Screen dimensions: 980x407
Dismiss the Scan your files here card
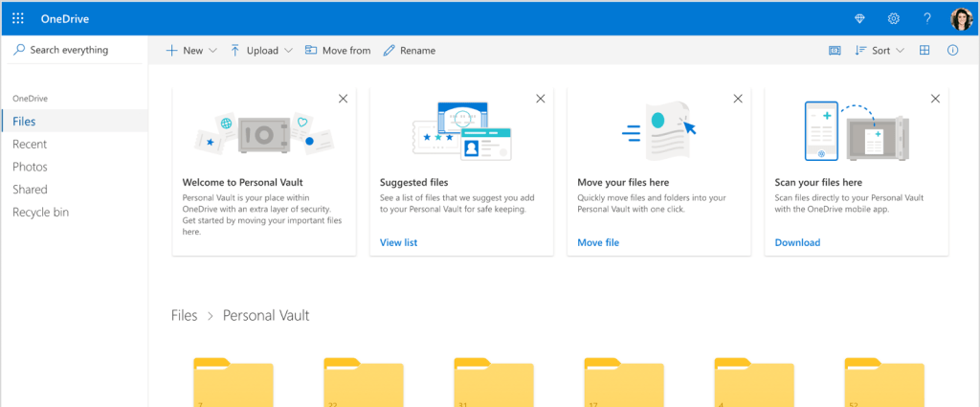(936, 98)
